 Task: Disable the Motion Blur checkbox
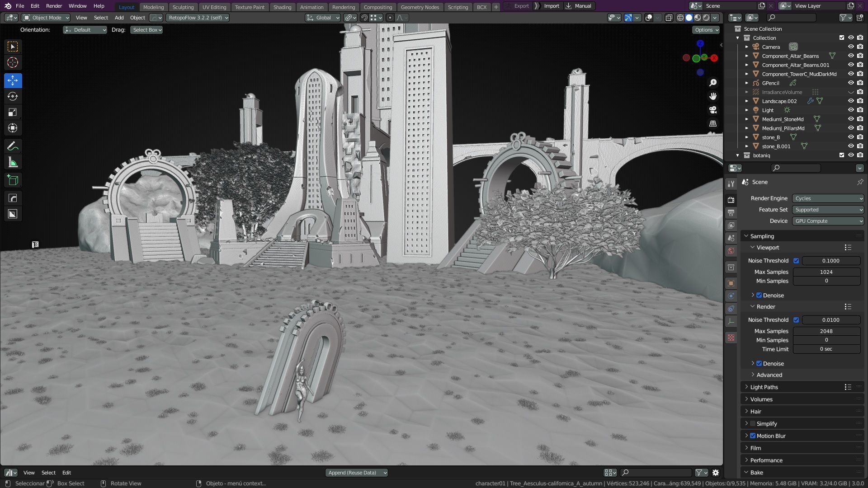[753, 436]
